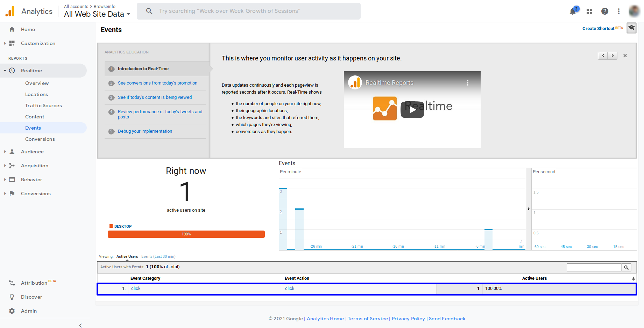644x328 pixels.
Task: Open See if today's content is being viewed
Action: pos(155,97)
